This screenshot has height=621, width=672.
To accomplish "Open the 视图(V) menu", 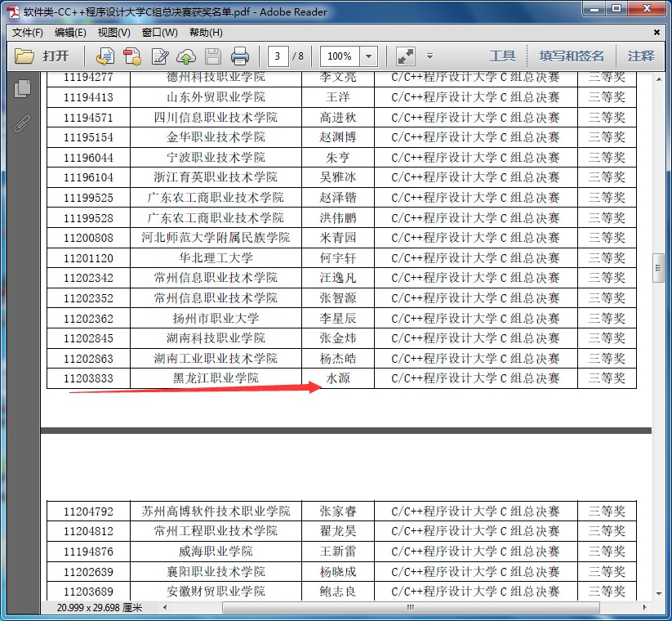I will click(x=113, y=33).
